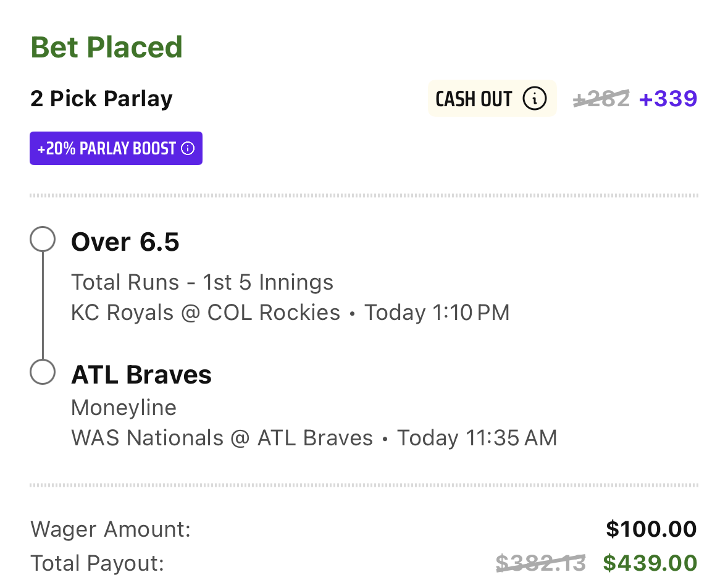The height and width of the screenshot is (588, 728).
Task: Click the Moneyline market label
Action: point(123,408)
